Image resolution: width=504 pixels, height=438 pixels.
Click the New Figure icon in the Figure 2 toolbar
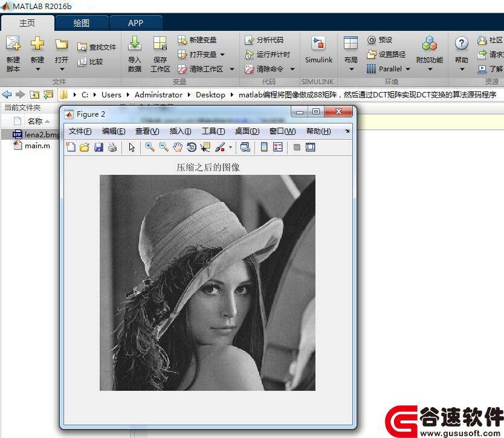tap(71, 148)
